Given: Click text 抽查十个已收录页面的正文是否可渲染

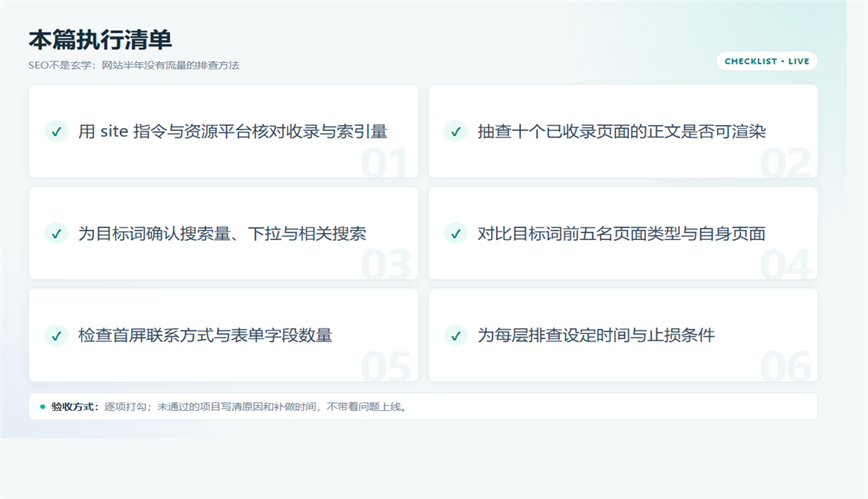Looking at the screenshot, I should 621,132.
